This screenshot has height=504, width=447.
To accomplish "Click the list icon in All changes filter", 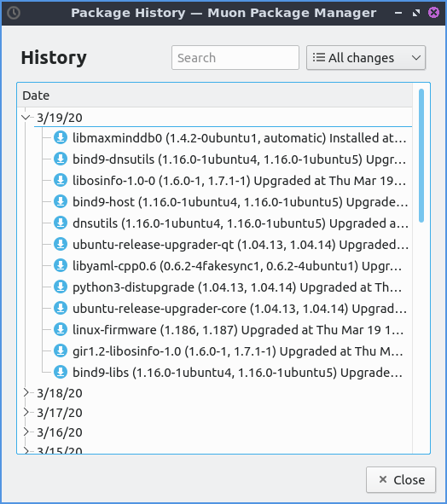I will 319,57.
